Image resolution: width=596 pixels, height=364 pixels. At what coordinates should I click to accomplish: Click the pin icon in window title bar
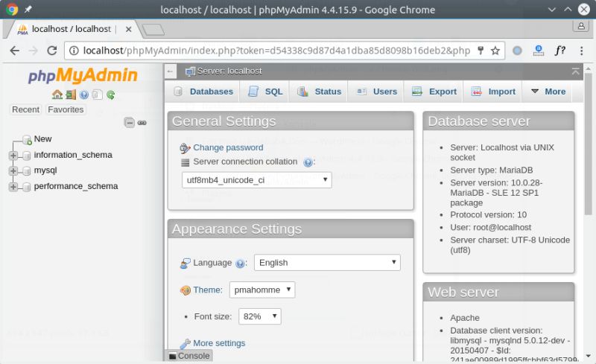(x=28, y=10)
